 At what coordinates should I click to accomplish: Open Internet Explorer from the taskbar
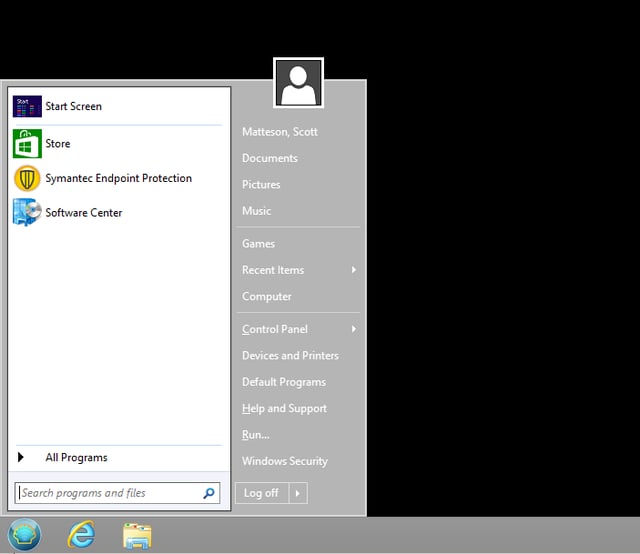[81, 535]
